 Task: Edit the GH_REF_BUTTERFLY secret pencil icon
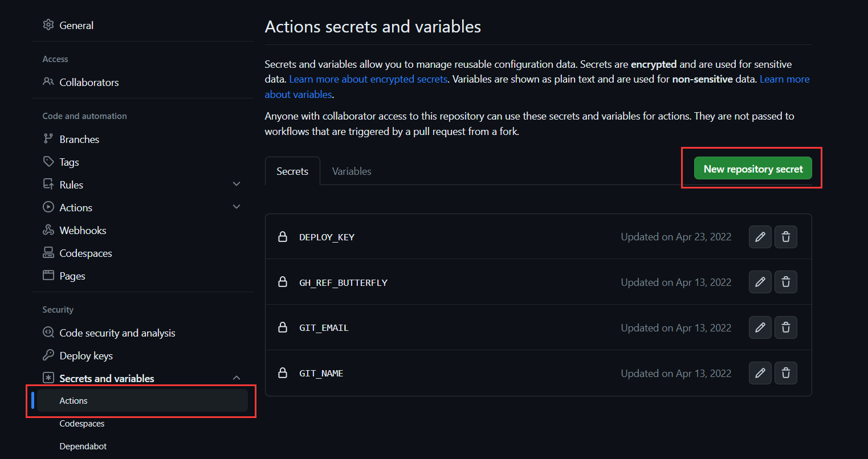[x=760, y=282]
